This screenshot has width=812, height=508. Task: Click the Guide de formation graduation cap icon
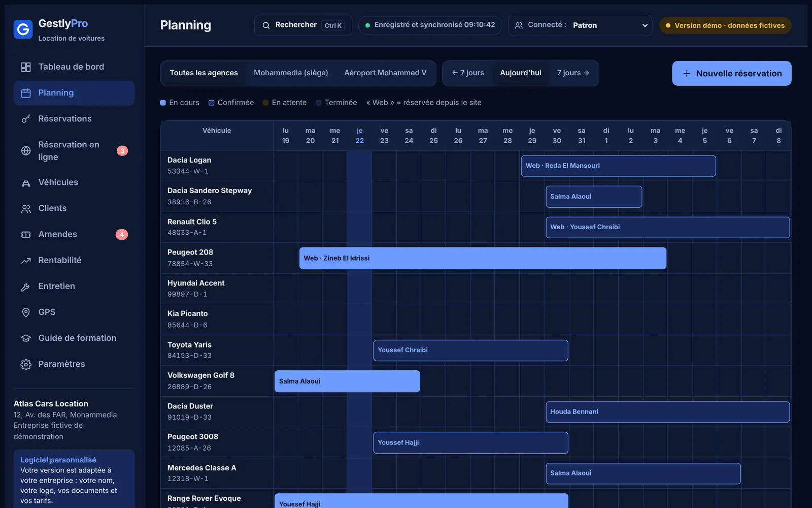[26, 338]
